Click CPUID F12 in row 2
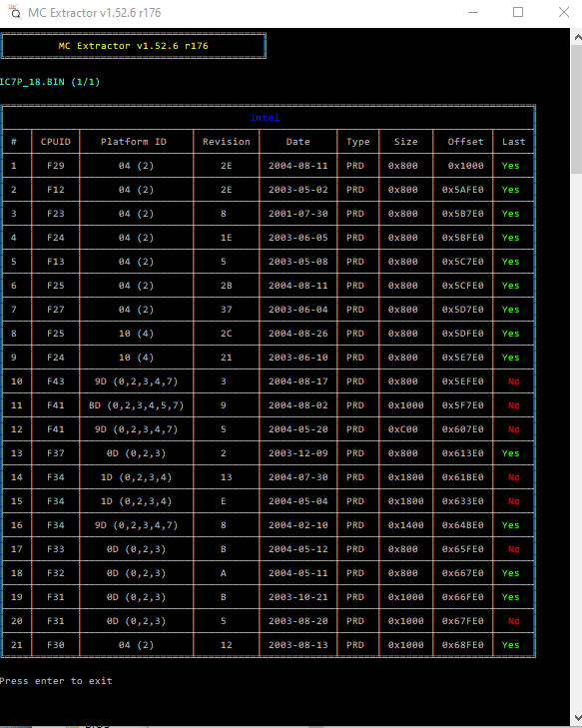This screenshot has height=728, width=582. (56, 190)
